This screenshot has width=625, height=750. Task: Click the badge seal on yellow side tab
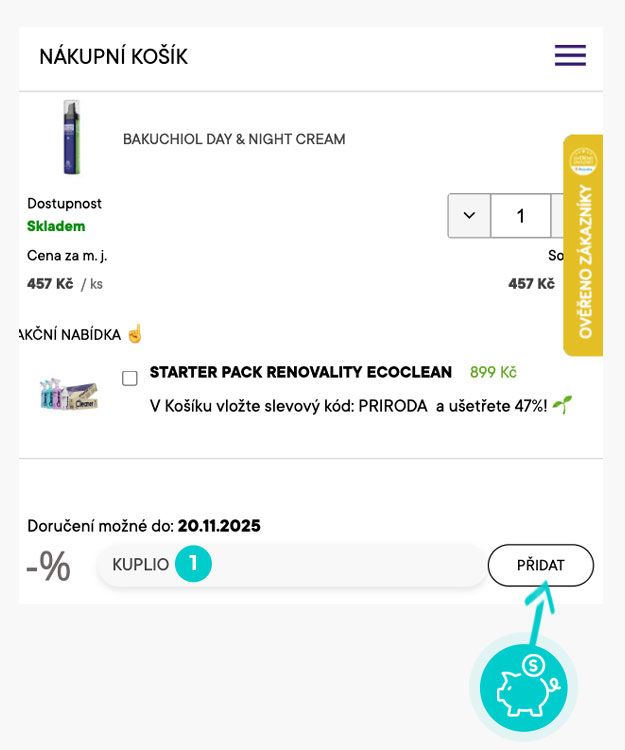(583, 160)
